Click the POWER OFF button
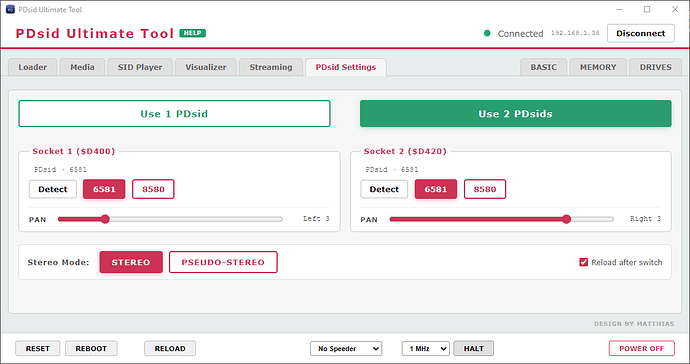The image size is (690, 364). [642, 349]
